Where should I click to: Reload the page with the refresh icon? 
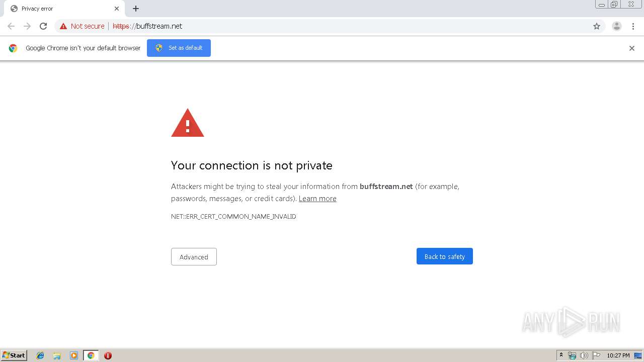pos(43,26)
